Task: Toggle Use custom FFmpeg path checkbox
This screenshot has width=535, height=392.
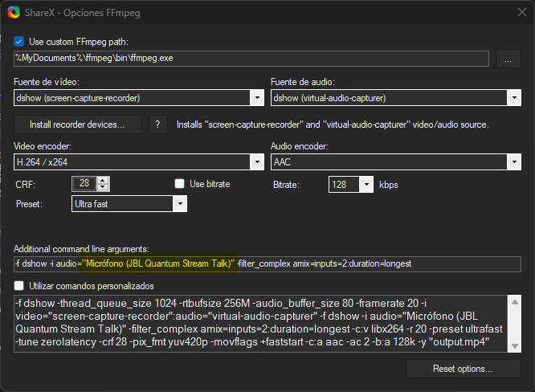Action: [x=18, y=42]
